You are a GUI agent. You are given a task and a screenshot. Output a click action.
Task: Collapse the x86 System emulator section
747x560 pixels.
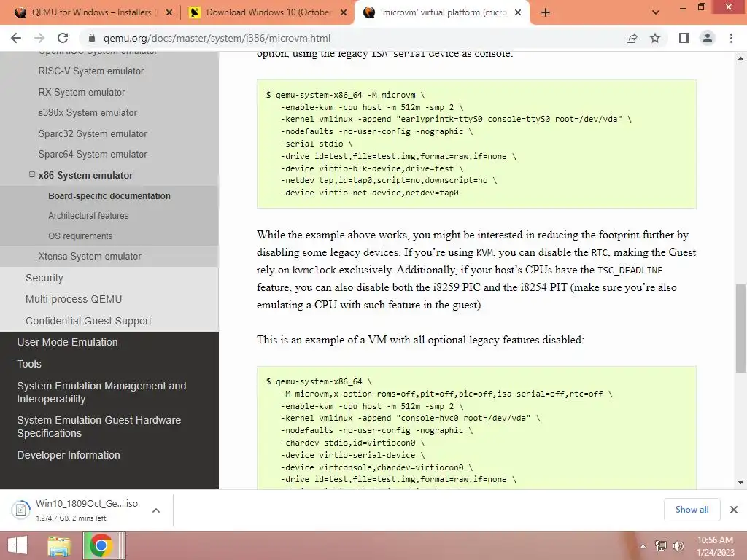32,175
